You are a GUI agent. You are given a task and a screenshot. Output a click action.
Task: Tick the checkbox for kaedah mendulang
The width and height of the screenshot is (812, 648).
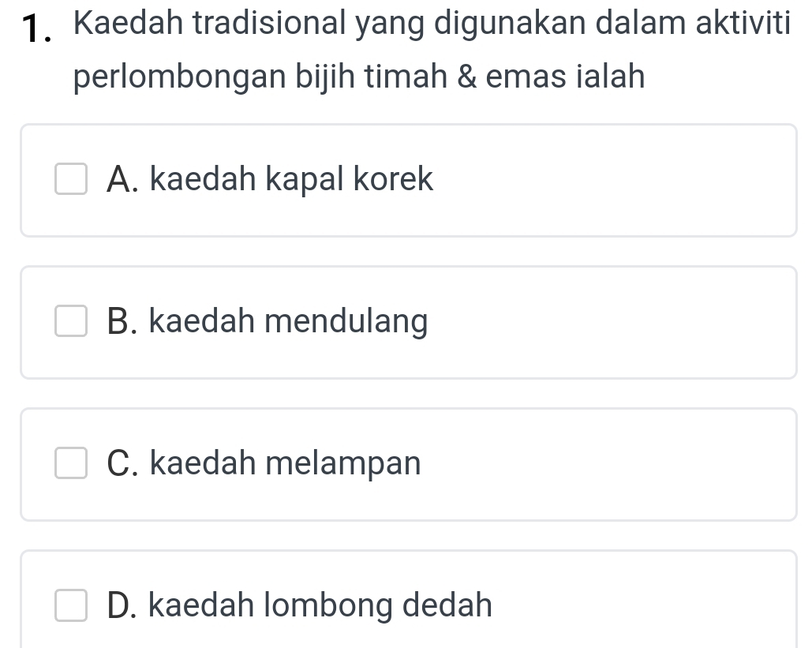click(x=70, y=322)
